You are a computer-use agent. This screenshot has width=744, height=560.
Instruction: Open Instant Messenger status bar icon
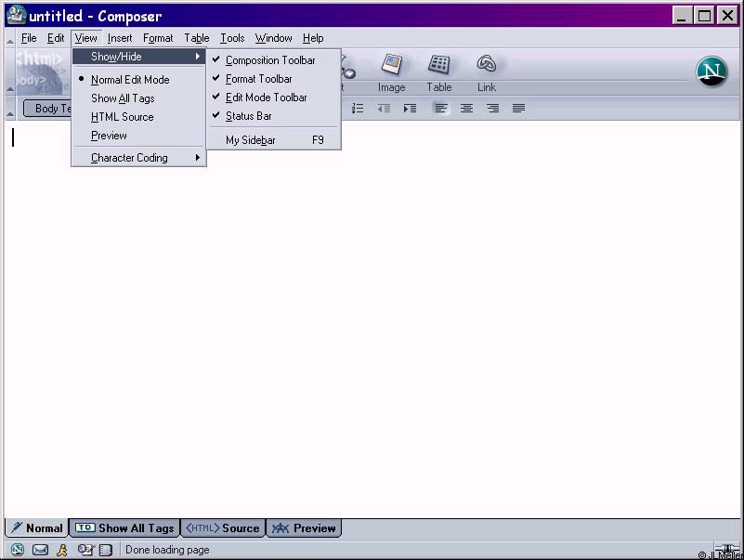[62, 550]
